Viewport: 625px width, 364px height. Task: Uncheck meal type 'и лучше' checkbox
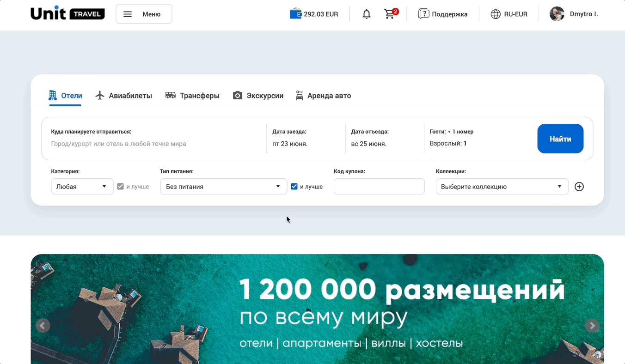(294, 187)
